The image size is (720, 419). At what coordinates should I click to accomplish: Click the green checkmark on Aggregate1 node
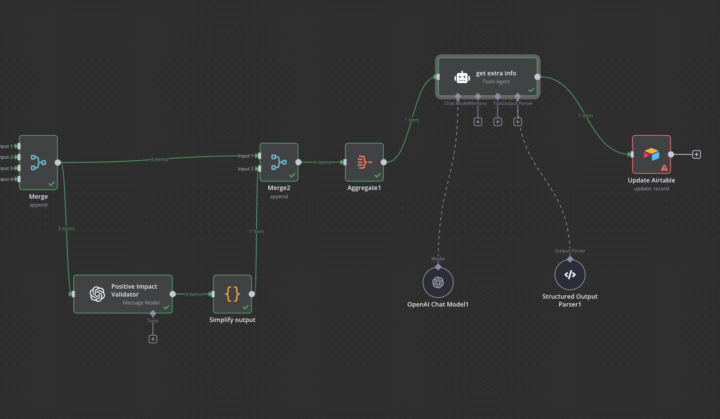pos(377,175)
